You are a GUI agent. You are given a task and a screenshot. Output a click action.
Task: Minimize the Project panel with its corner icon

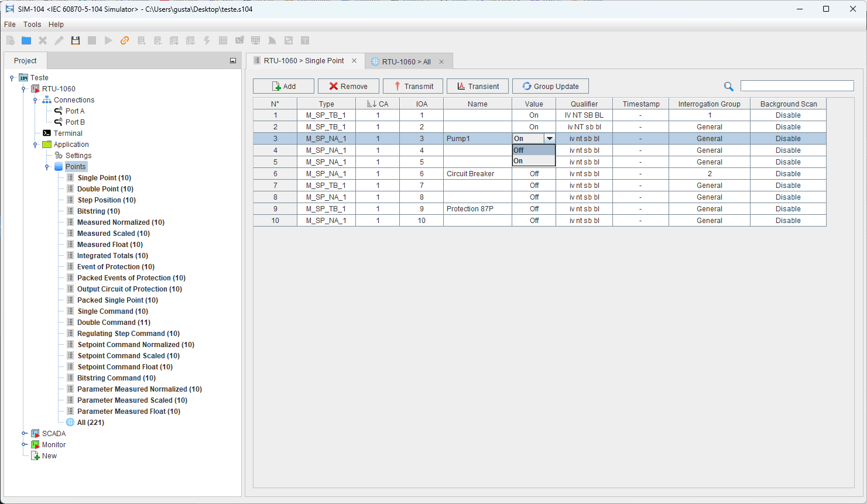[x=232, y=61]
